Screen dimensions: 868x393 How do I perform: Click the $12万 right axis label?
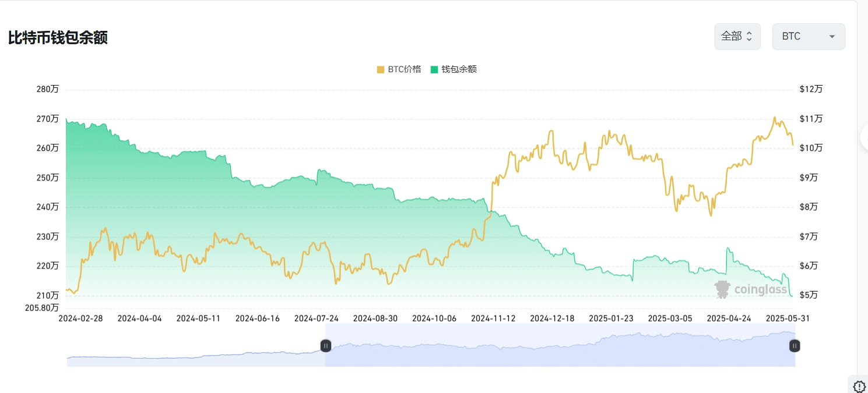coord(811,89)
